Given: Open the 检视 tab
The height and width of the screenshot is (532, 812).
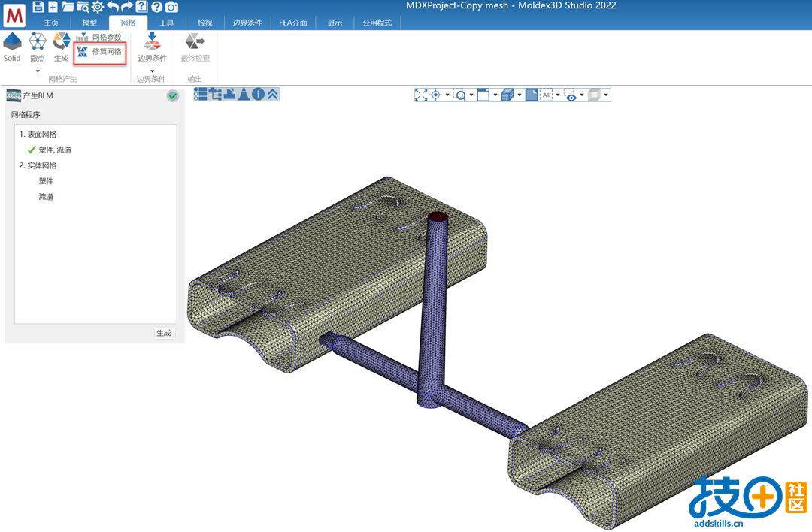Looking at the screenshot, I should pos(205,23).
